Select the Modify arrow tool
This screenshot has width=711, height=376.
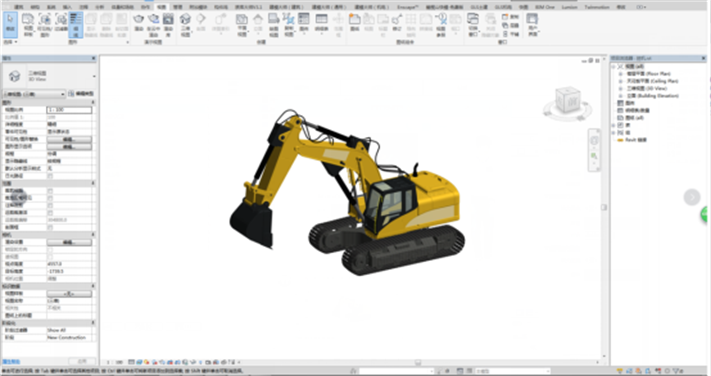coord(10,24)
